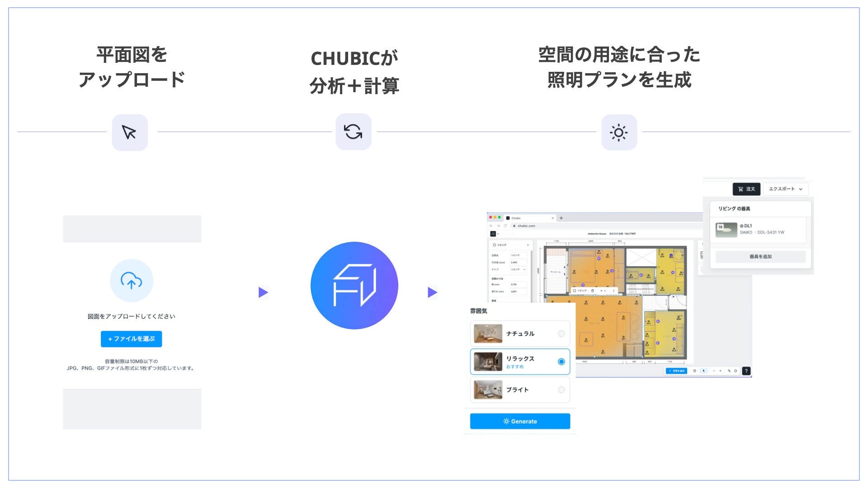Image resolution: width=868 pixels, height=488 pixels.
Task: Click the blue CHUBIC logo circle
Action: pyautogui.click(x=354, y=286)
